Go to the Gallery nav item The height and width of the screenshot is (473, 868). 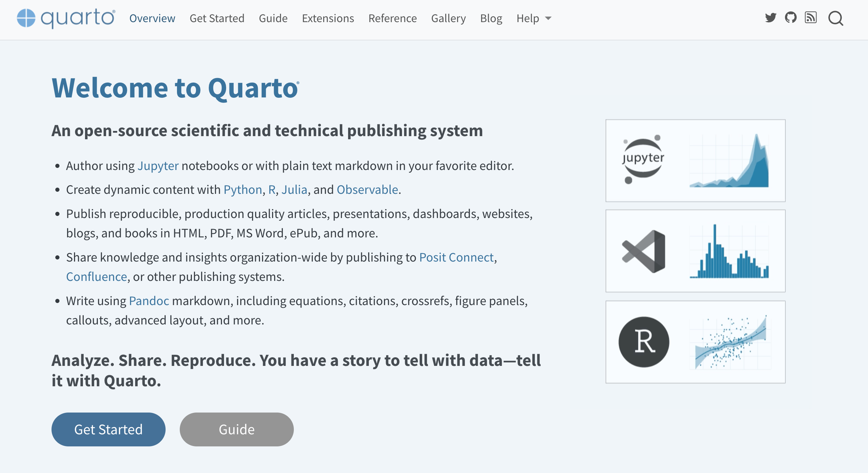point(448,18)
